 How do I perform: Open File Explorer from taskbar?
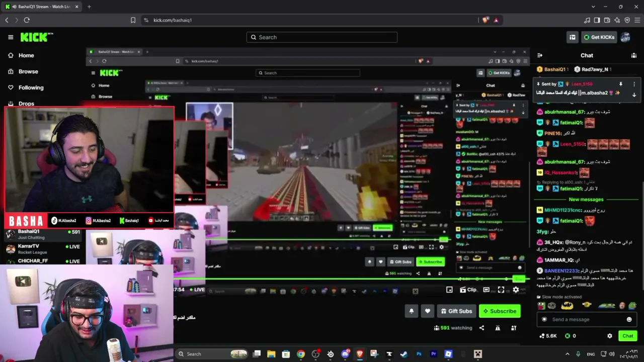coord(271,354)
